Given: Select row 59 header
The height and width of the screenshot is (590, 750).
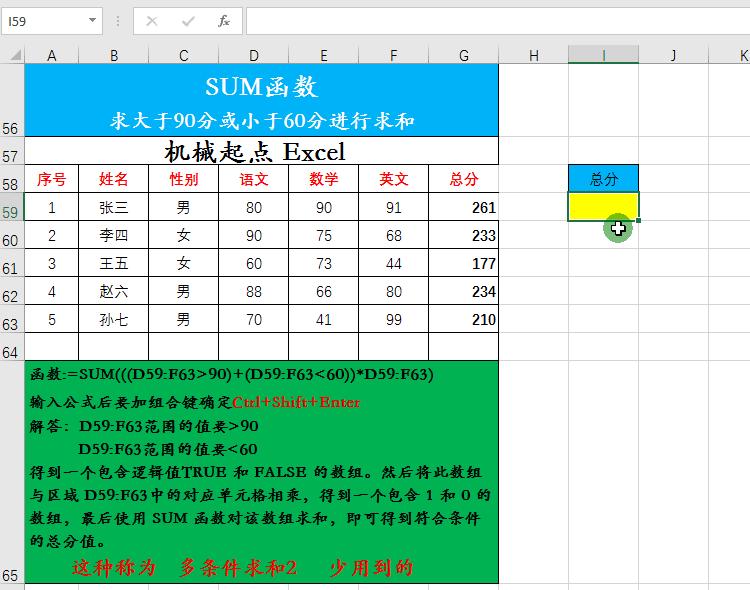Looking at the screenshot, I should click(12, 207).
